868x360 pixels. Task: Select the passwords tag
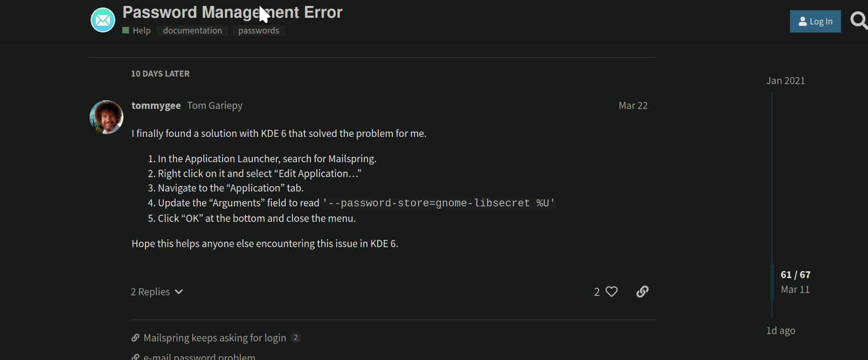click(x=259, y=30)
